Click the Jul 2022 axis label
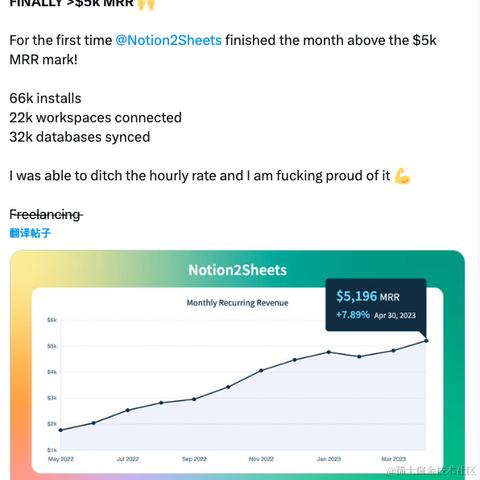 pos(128,459)
